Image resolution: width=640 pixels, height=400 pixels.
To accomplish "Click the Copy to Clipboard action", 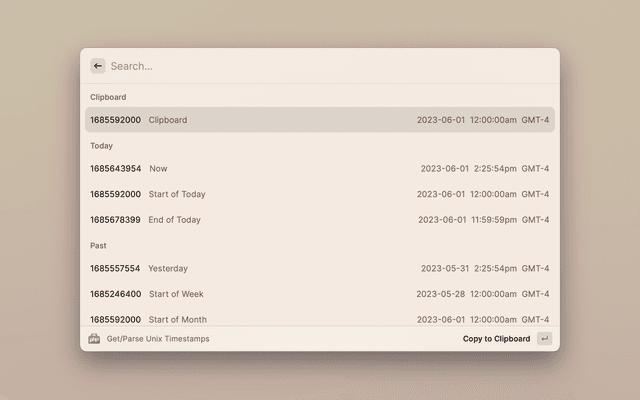I will tap(496, 339).
